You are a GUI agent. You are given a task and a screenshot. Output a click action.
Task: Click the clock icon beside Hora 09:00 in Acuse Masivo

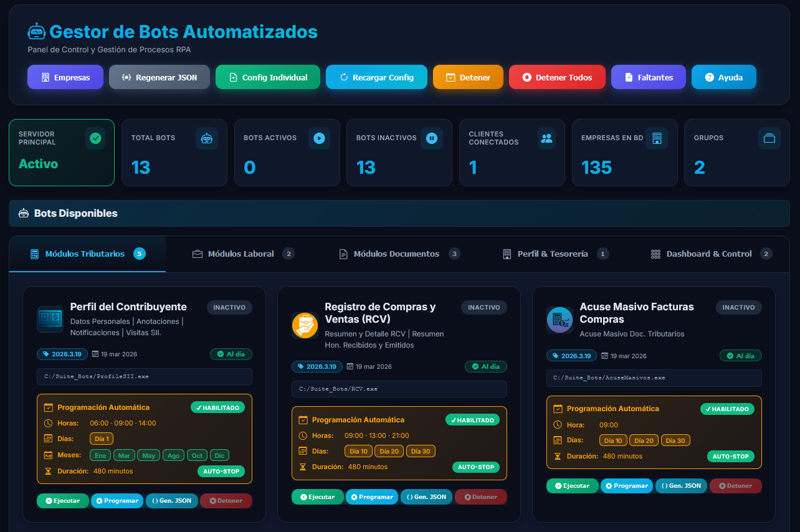558,425
